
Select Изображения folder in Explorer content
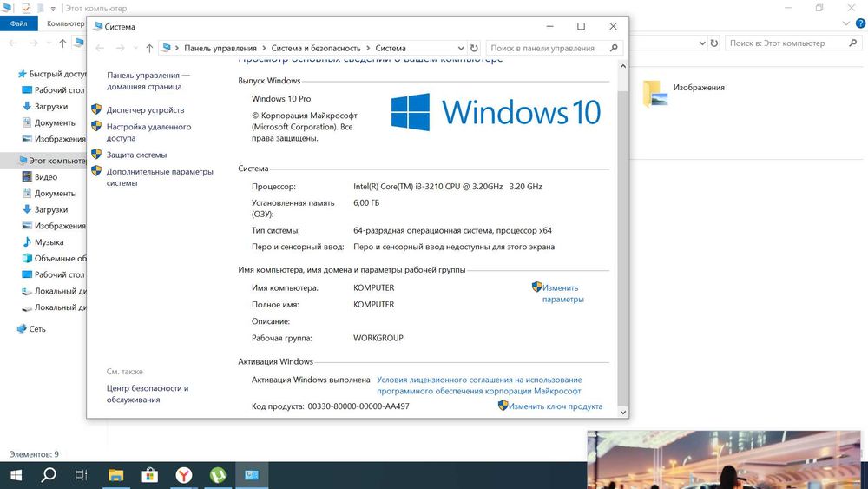coord(683,93)
